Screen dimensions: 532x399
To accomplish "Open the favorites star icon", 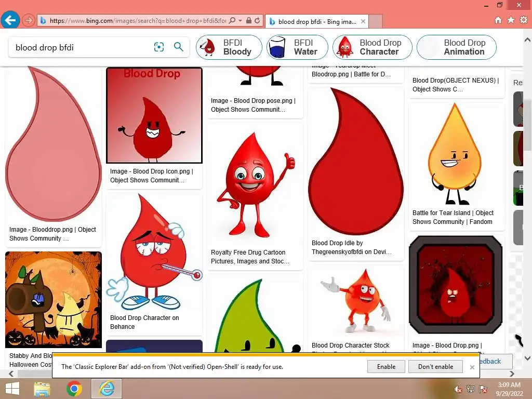I will point(511,20).
